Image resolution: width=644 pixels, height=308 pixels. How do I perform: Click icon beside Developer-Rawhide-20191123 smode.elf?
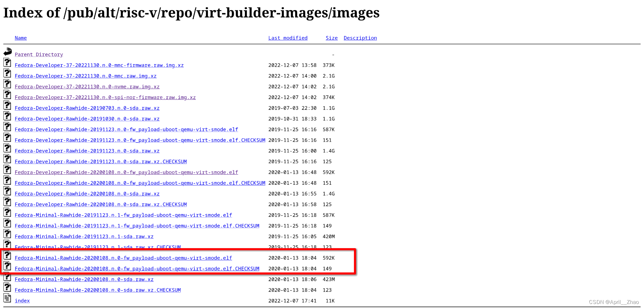click(x=7, y=127)
